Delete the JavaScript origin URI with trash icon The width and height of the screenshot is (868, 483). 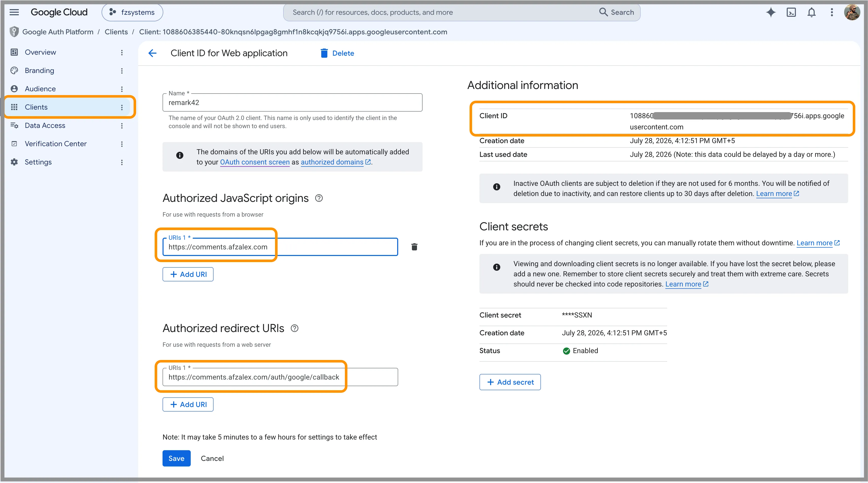[x=414, y=247]
